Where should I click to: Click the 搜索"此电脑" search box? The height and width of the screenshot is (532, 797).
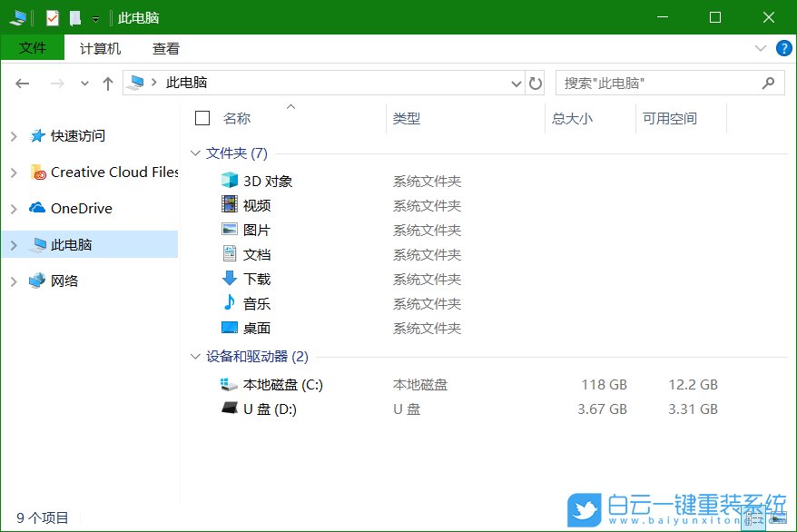(663, 83)
